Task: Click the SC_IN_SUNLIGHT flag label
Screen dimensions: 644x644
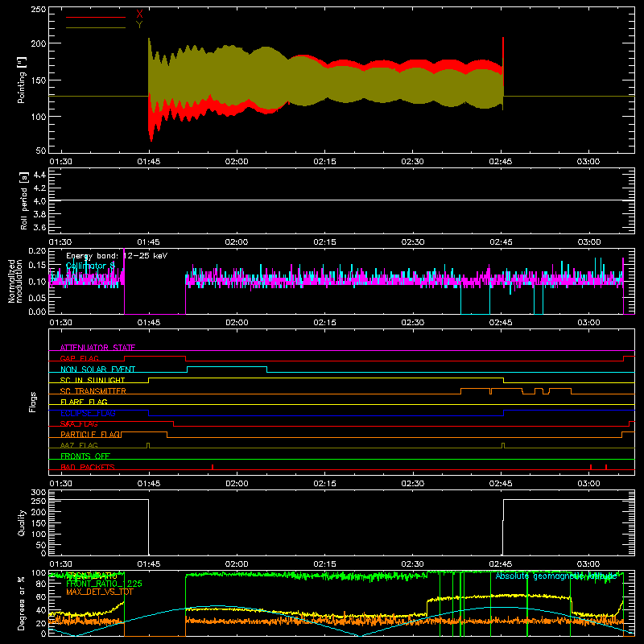Action: click(x=93, y=380)
